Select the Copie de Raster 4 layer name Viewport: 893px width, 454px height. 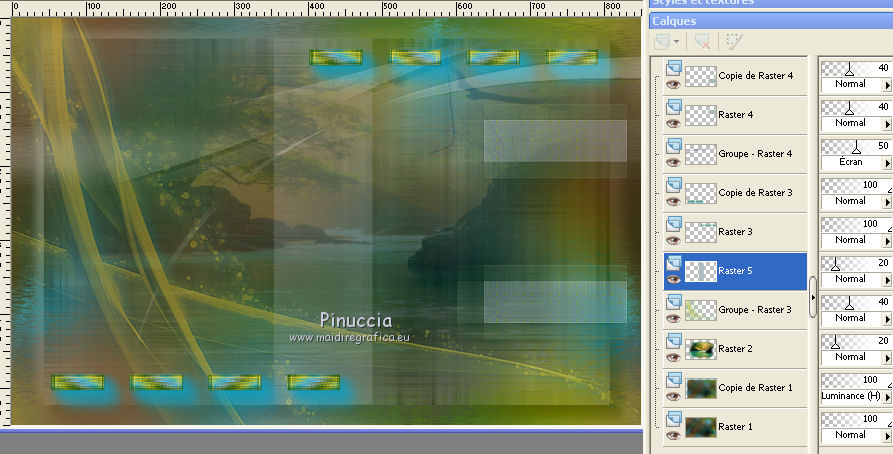tap(756, 76)
